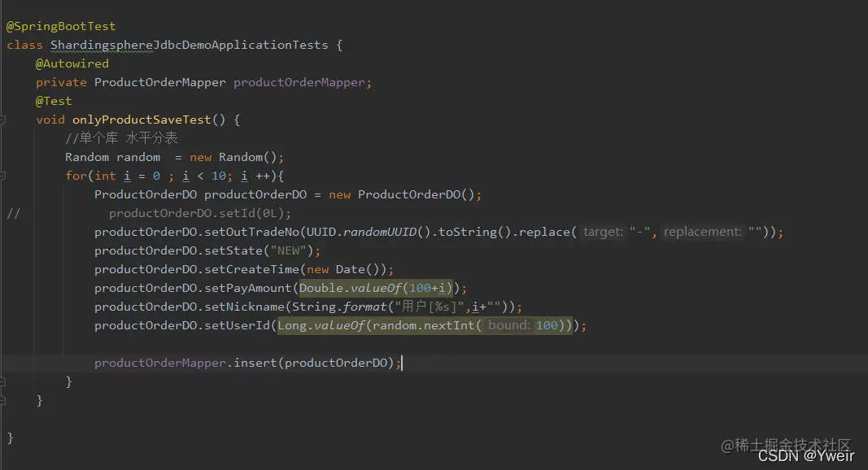The height and width of the screenshot is (470, 868).
Task: Click the // comment marker in left margin
Action: (x=13, y=213)
